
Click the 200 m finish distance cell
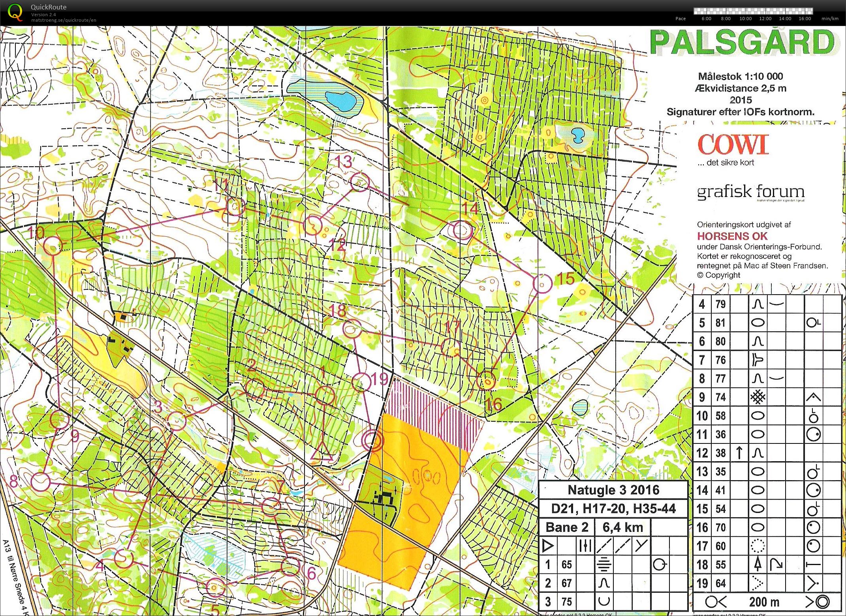pos(764,602)
